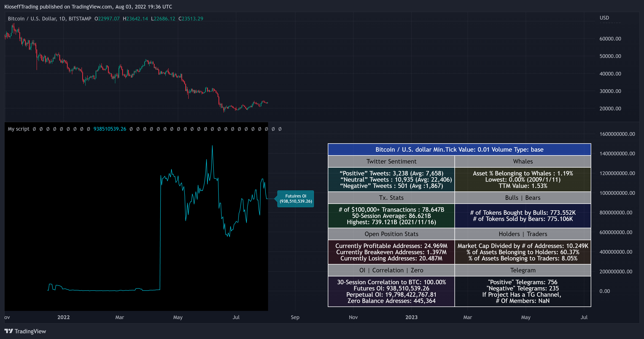Click the Tx. Stats header cell

tap(391, 198)
